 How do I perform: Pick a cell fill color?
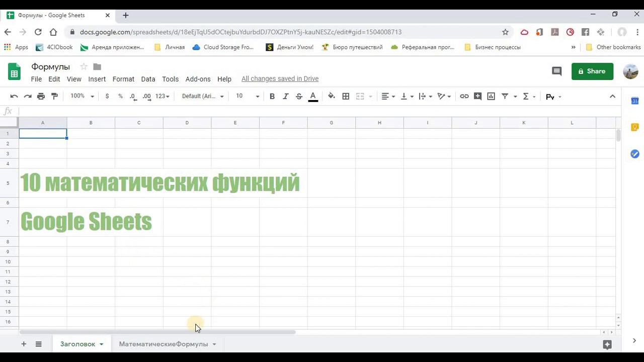(x=332, y=96)
